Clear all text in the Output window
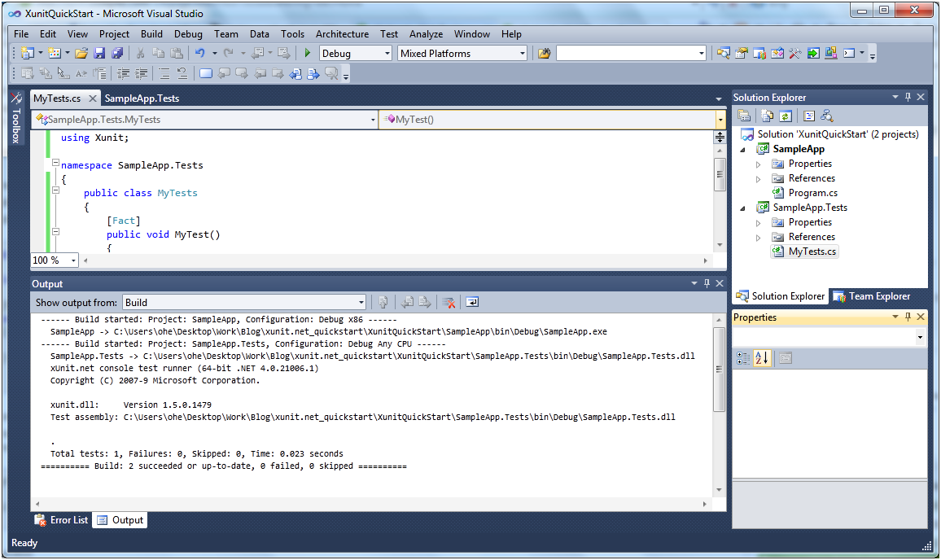The height and width of the screenshot is (560, 941). tap(449, 303)
